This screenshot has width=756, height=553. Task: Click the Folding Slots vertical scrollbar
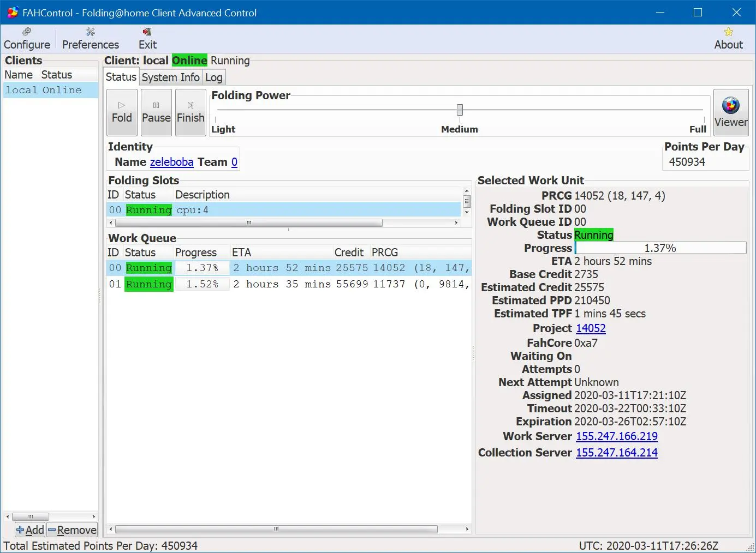(467, 201)
